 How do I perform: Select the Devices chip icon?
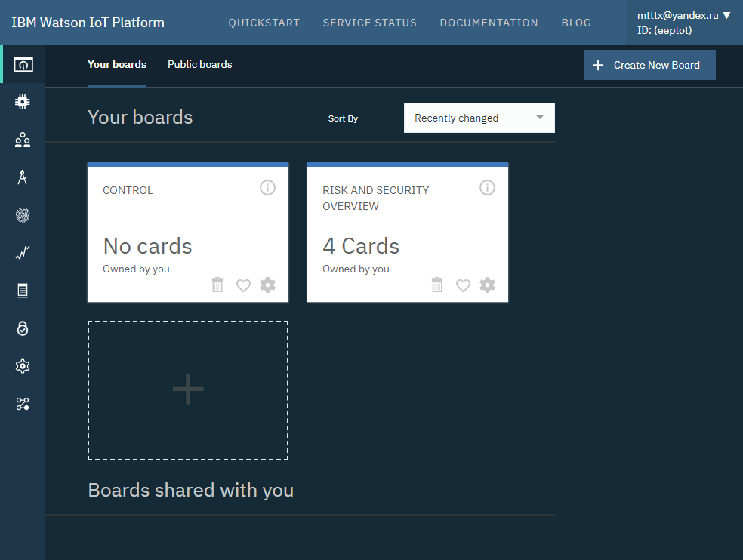[23, 101]
